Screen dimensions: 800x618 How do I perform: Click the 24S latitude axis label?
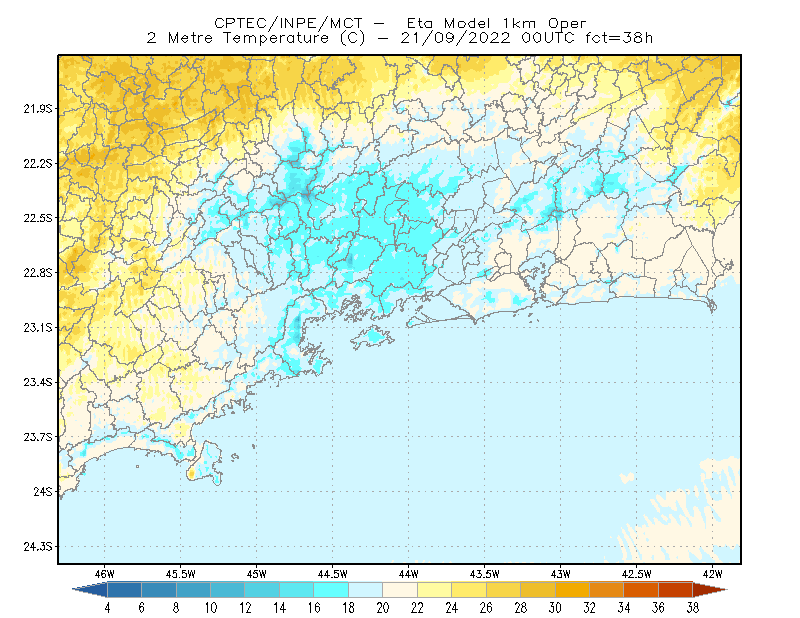pyautogui.click(x=43, y=492)
